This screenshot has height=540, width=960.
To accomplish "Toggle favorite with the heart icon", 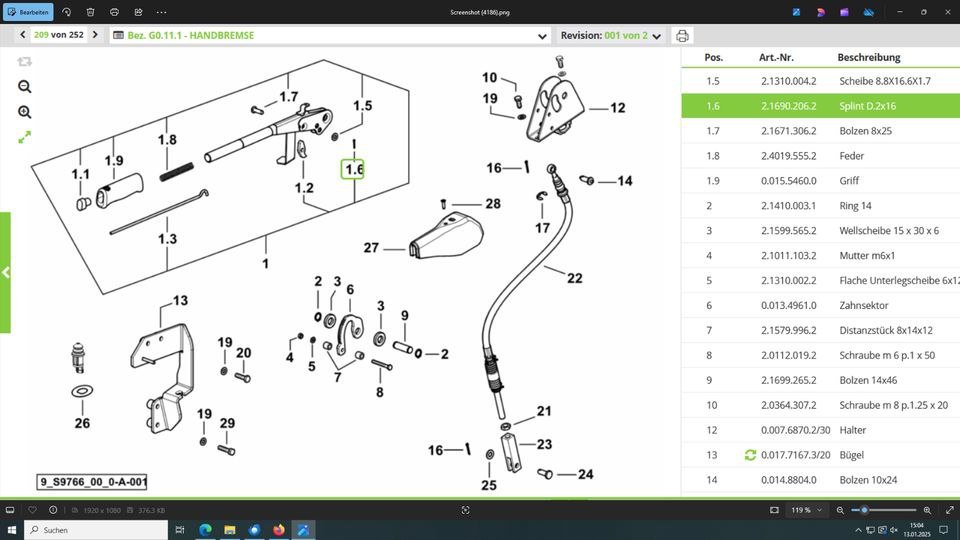I will (x=33, y=510).
